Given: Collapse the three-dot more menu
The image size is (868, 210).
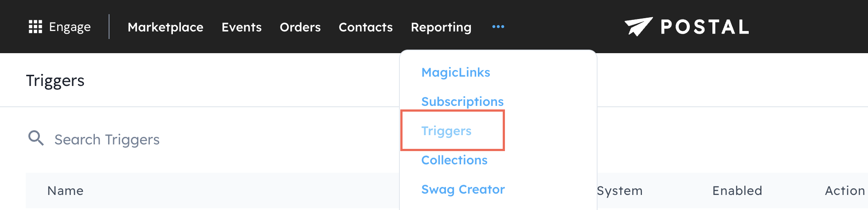Looking at the screenshot, I should (x=498, y=27).
